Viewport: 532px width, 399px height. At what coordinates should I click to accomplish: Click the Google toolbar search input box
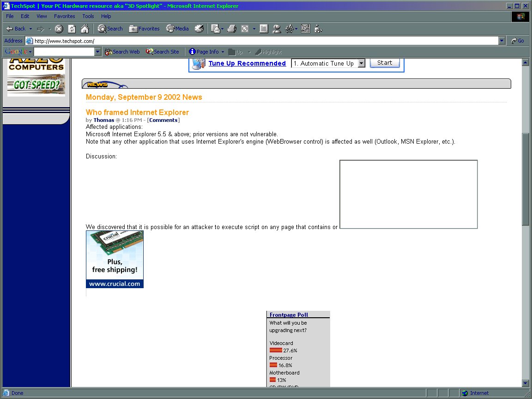coord(64,52)
